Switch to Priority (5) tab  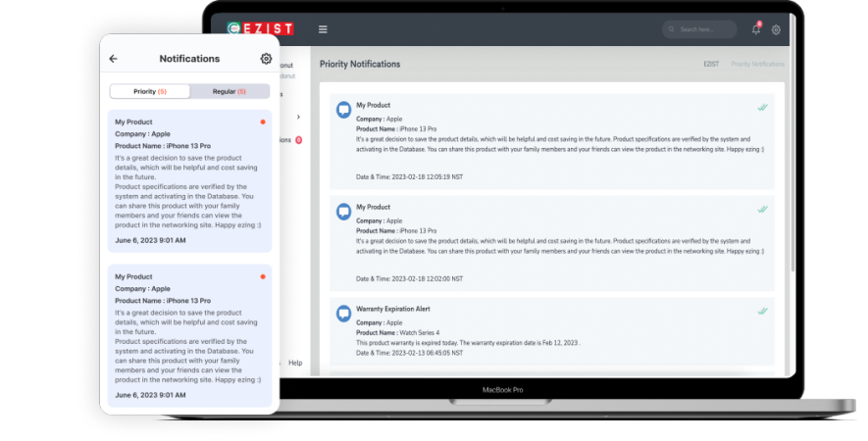click(x=150, y=91)
